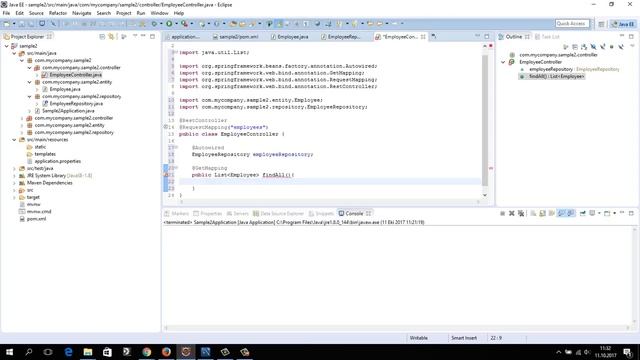
Task: Collapse EmployeeController in Outline view
Action: tap(503, 62)
